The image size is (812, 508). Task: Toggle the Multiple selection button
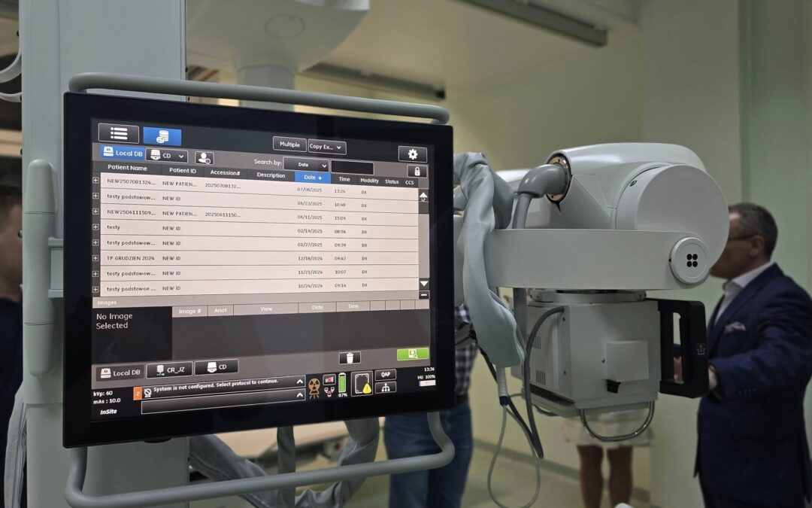(289, 144)
